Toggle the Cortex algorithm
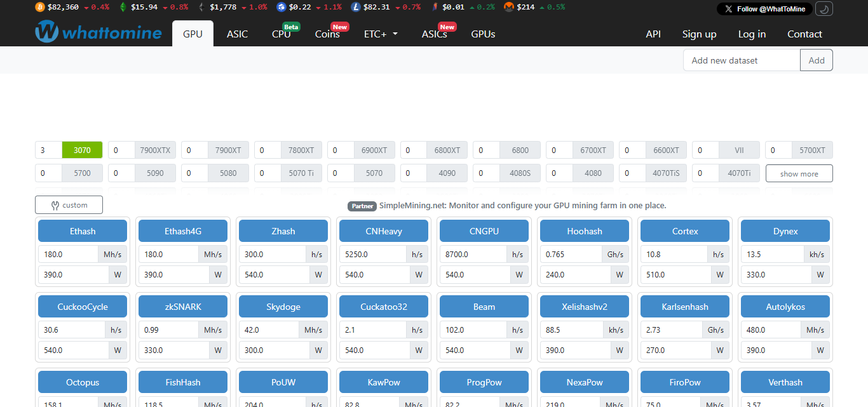 [x=685, y=231]
